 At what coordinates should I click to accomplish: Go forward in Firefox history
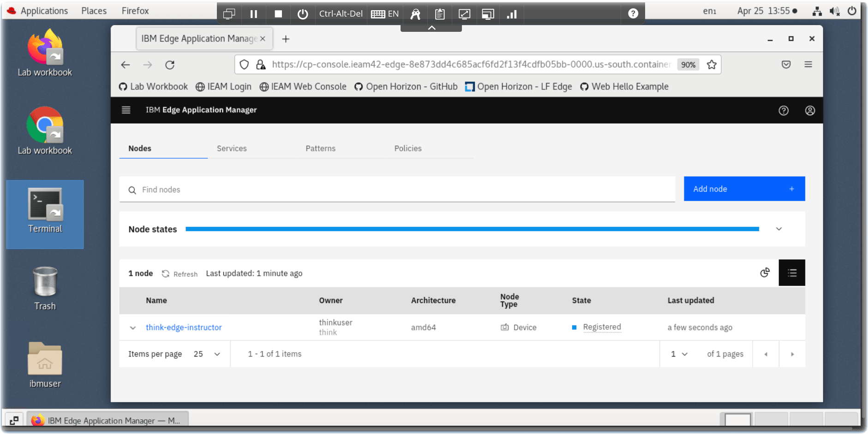(148, 65)
